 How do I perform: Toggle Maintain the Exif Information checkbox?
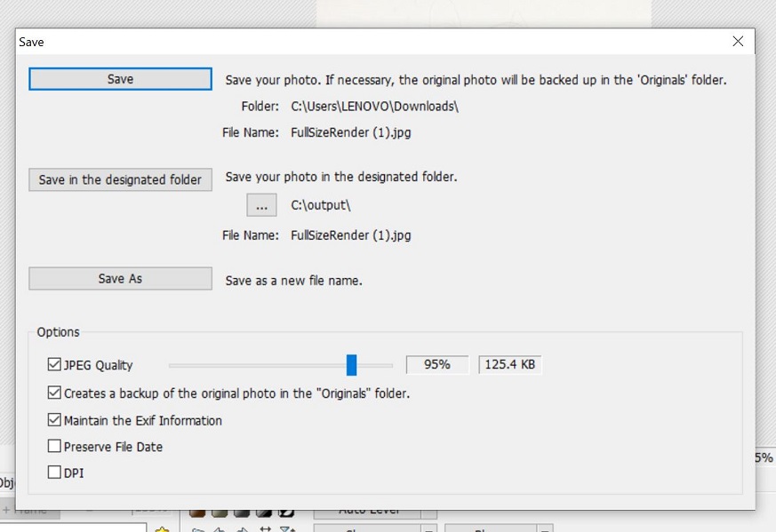pyautogui.click(x=54, y=420)
